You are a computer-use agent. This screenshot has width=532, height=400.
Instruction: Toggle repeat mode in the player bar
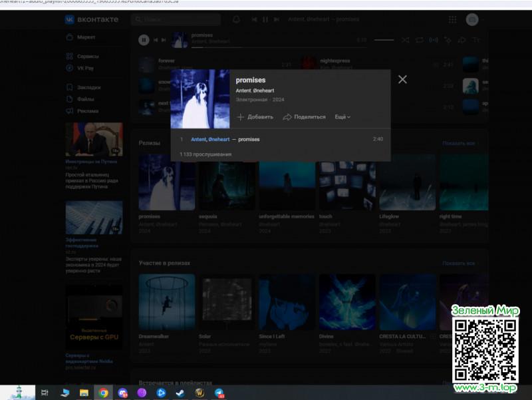pos(419,40)
